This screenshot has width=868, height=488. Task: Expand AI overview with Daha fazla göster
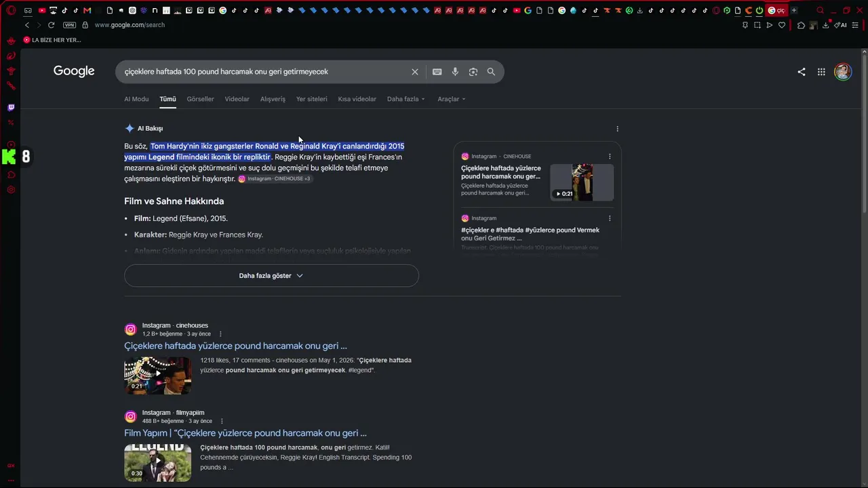(x=271, y=276)
